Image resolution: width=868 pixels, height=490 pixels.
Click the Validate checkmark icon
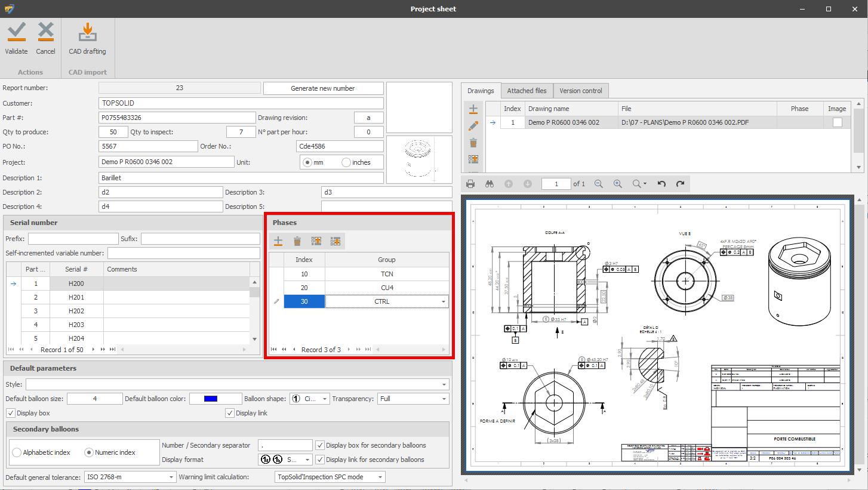tap(17, 33)
